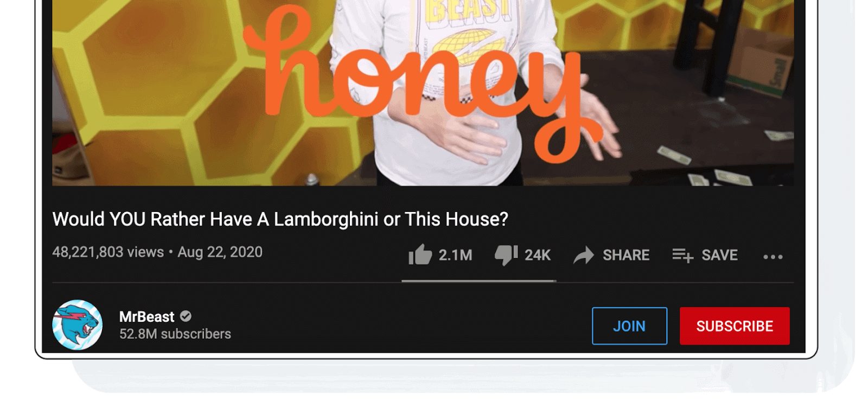Image resolution: width=868 pixels, height=400 pixels.
Task: Click the SHARE text label
Action: [626, 255]
